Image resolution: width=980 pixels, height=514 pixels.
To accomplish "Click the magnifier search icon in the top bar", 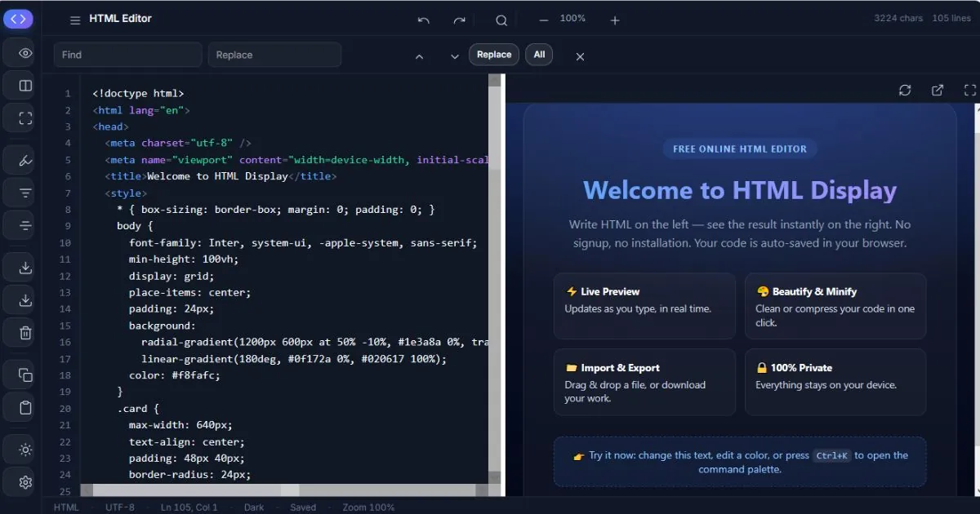I will [x=501, y=20].
